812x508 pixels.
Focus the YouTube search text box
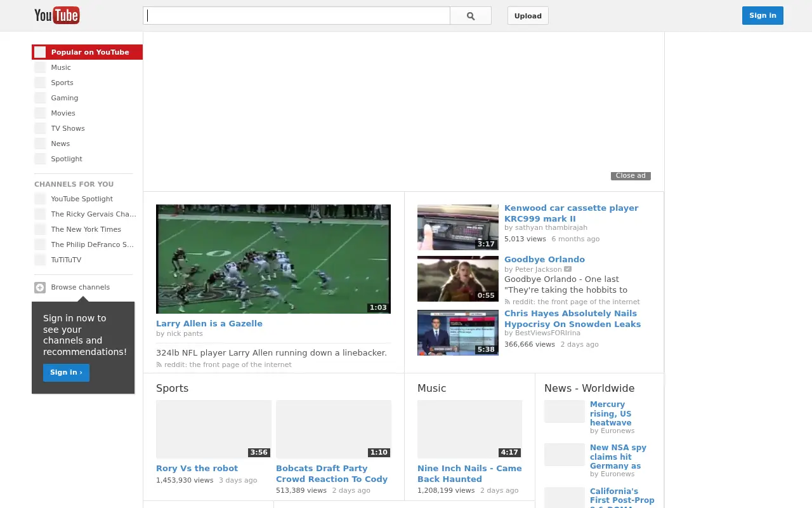(x=297, y=16)
